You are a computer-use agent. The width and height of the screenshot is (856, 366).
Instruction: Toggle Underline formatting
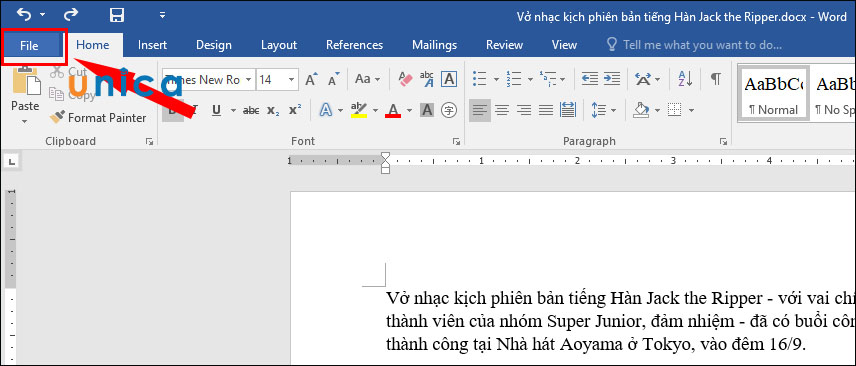point(216,110)
